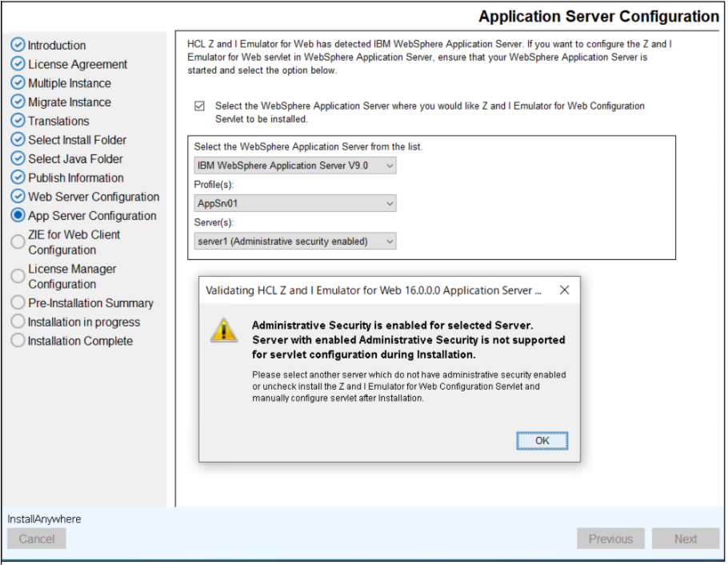Click the Select Install Folder checkmark icon
Viewport: 728px width, 565px height.
pos(18,139)
